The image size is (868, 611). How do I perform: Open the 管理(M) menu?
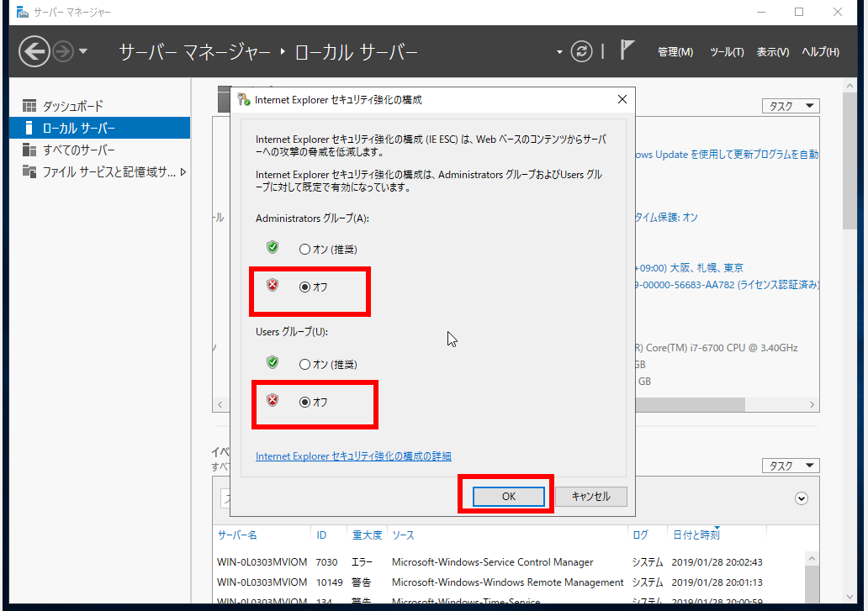675,52
